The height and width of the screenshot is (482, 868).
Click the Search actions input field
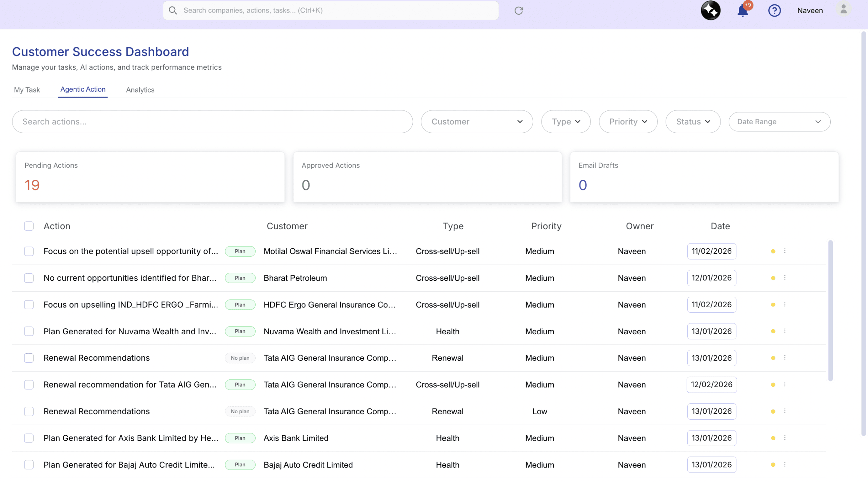pyautogui.click(x=212, y=122)
